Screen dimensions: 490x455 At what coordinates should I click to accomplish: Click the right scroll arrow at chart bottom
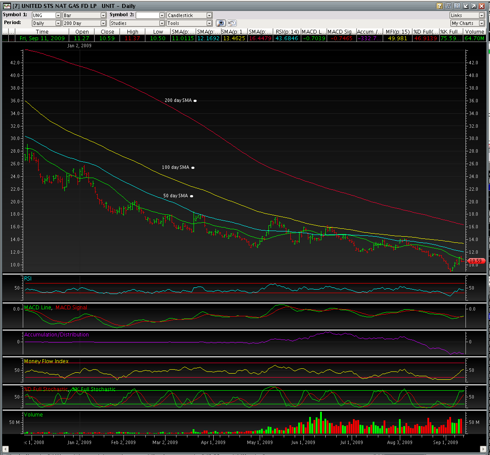(x=483, y=449)
